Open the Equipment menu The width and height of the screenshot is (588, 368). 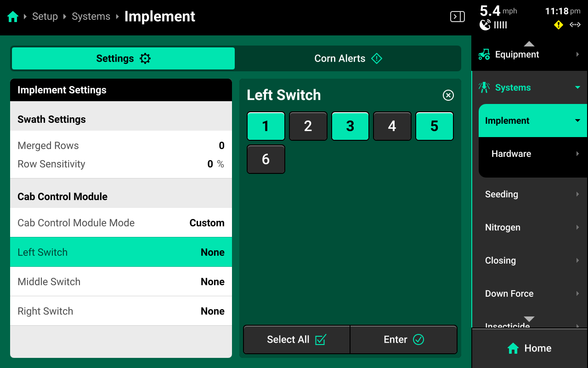pos(530,54)
